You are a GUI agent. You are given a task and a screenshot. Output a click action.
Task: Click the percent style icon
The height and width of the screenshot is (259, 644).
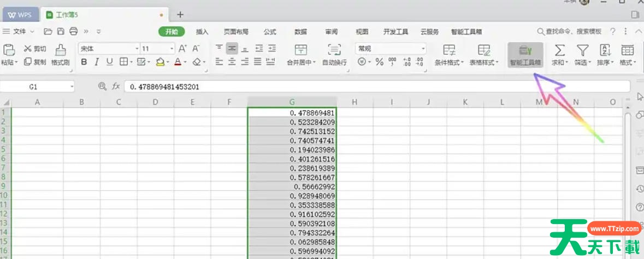click(x=380, y=62)
